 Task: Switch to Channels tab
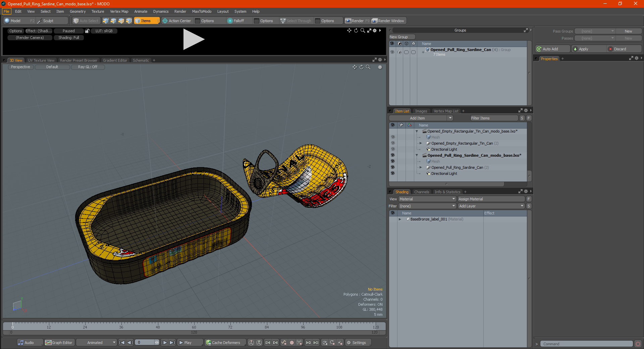pos(421,192)
